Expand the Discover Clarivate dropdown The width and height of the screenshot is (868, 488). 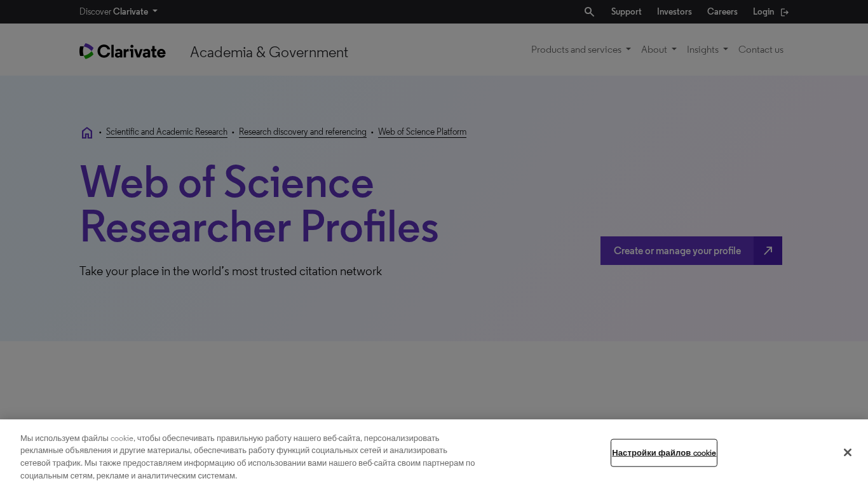coord(118,11)
